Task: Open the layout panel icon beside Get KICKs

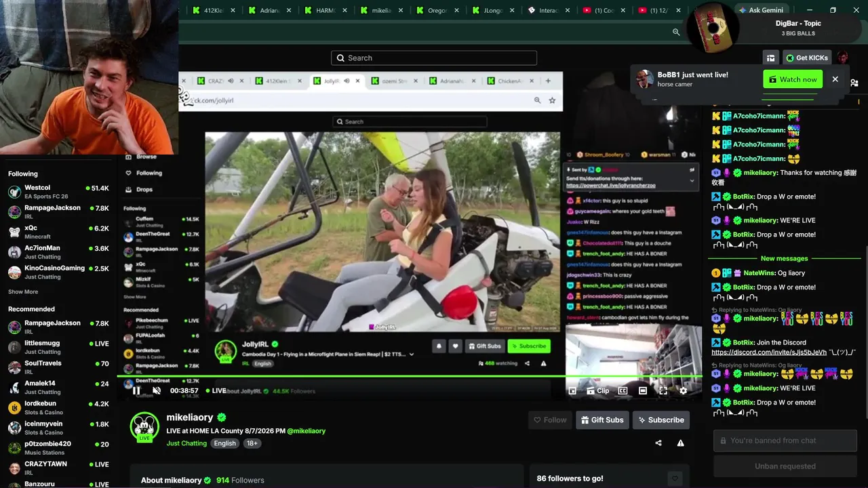Action: point(770,58)
